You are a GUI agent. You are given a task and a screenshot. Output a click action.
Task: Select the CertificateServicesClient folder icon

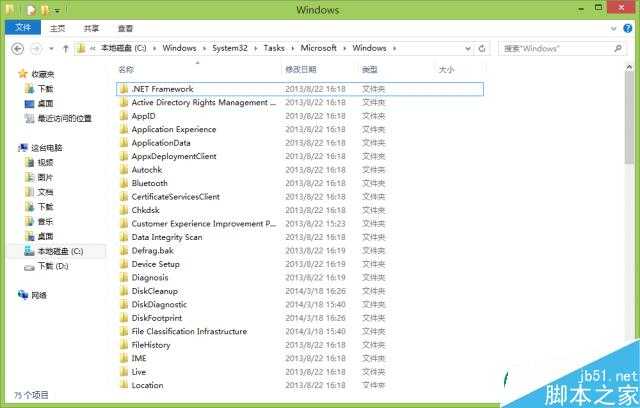click(124, 197)
